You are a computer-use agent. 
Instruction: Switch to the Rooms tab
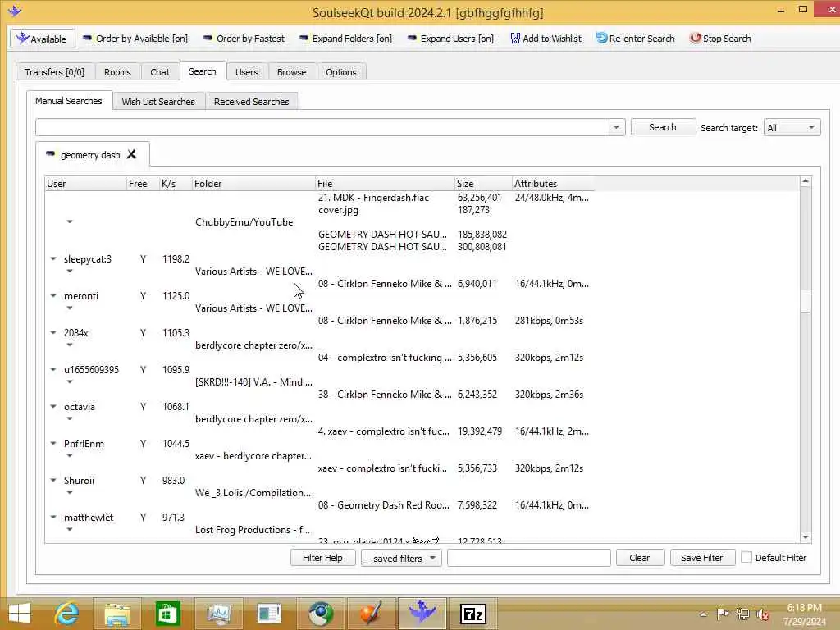[x=117, y=72]
